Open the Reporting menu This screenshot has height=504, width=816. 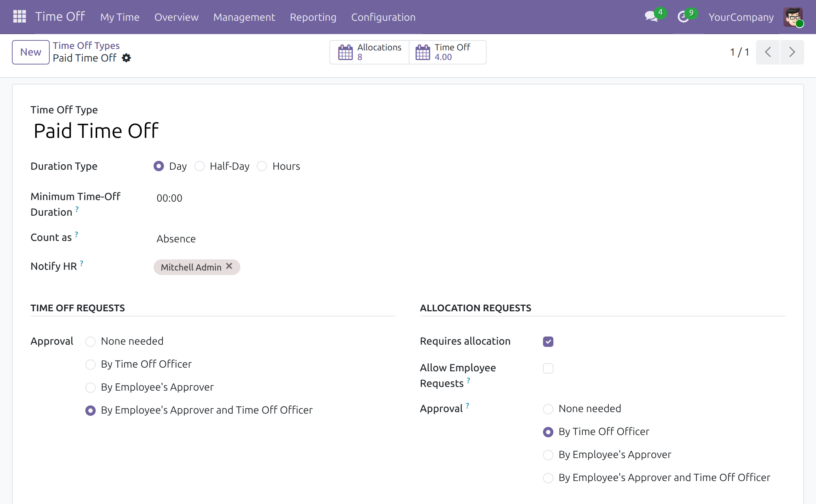313,17
